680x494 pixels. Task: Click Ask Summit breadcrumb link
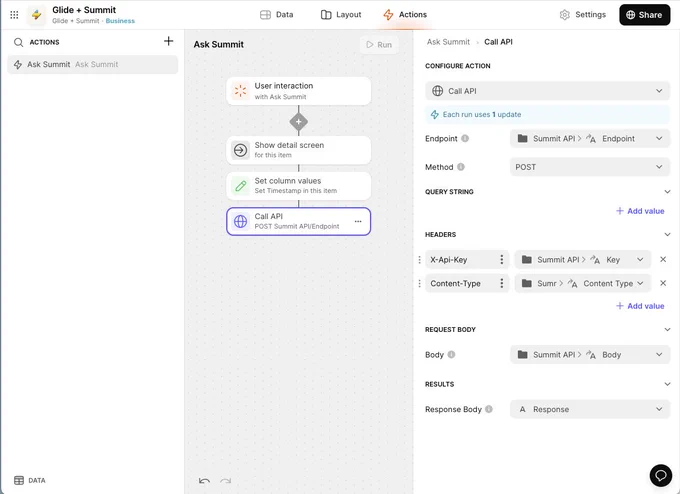pyautogui.click(x=448, y=42)
